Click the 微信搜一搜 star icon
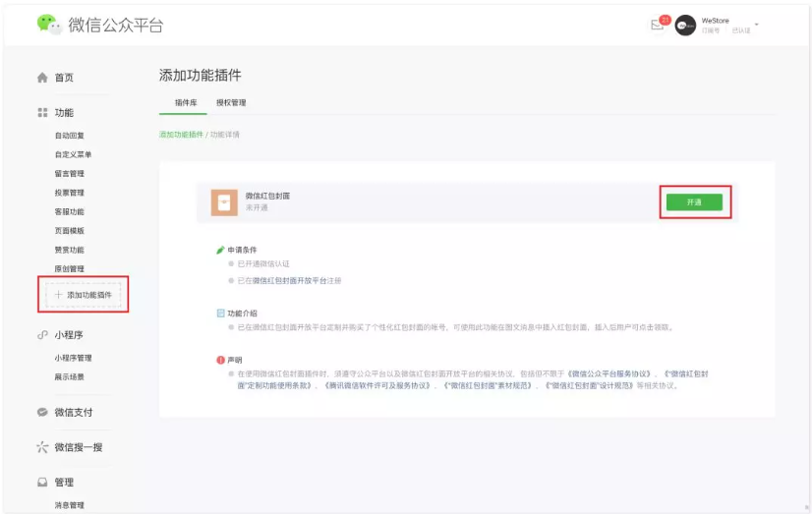Screen dimensions: 812x514 point(42,447)
